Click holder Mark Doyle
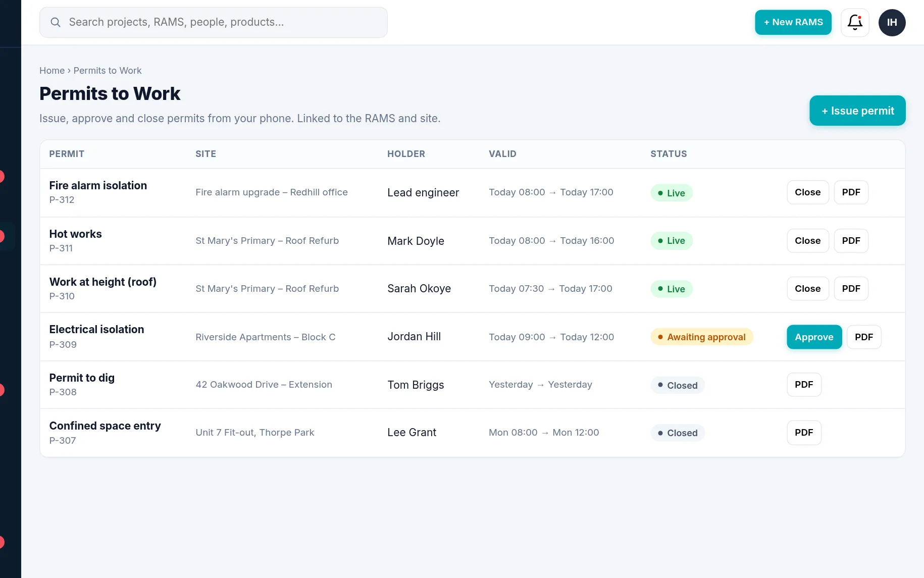The image size is (924, 578). point(416,241)
